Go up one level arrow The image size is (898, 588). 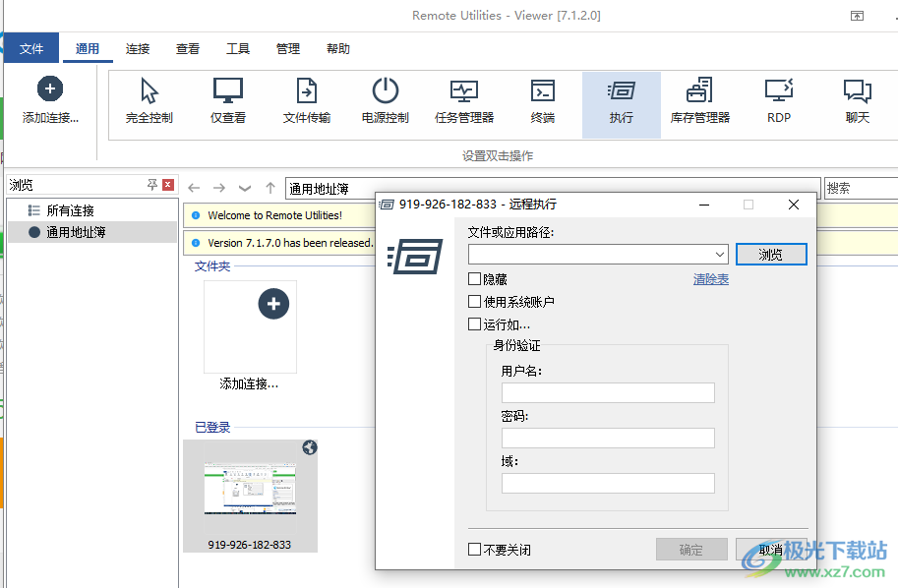pos(270,188)
